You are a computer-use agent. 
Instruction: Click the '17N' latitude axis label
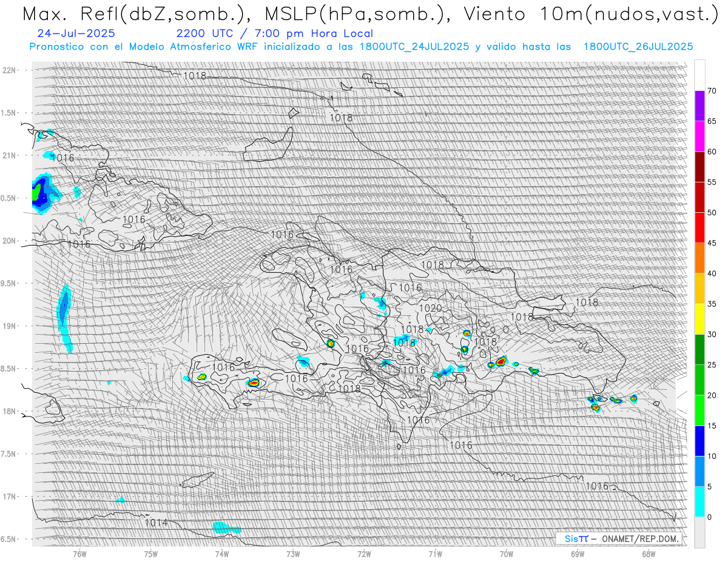coord(10,497)
